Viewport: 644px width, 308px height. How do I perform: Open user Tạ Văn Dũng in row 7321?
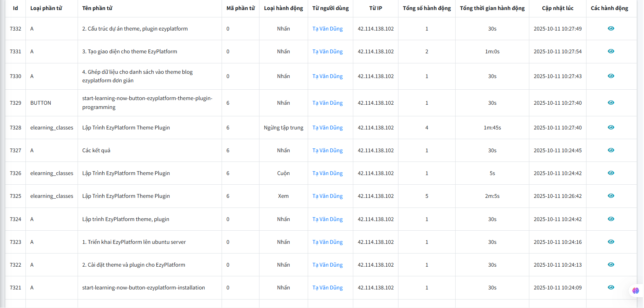point(327,288)
